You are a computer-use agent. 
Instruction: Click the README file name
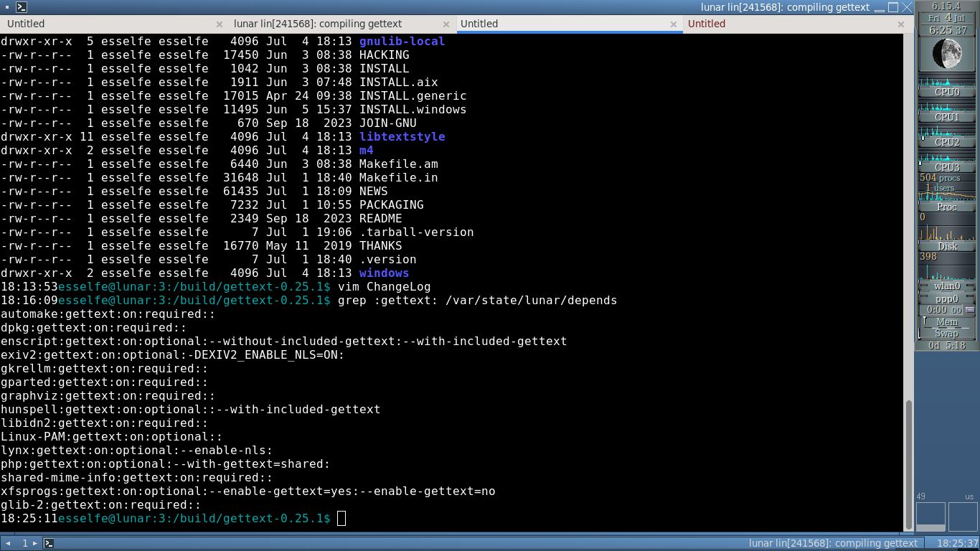pos(380,219)
